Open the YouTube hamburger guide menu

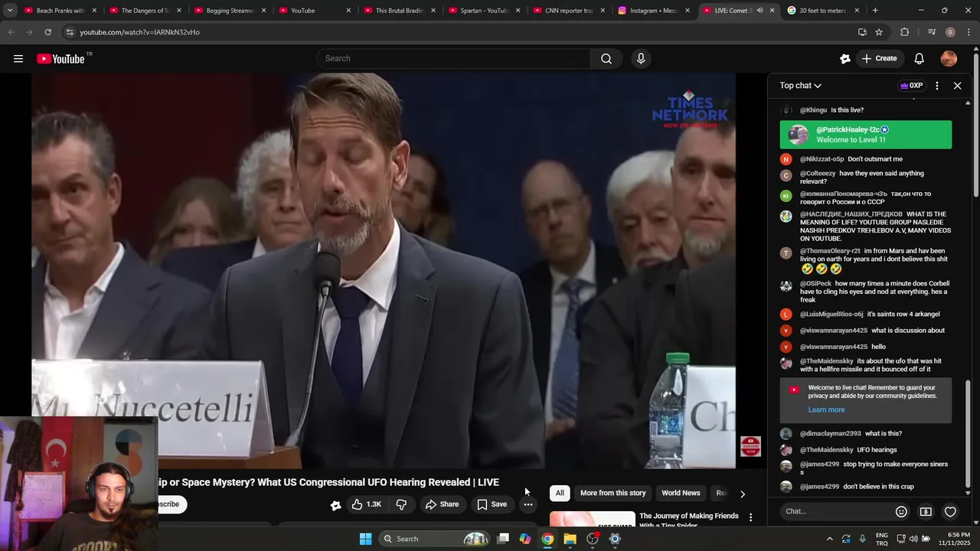(x=18, y=59)
